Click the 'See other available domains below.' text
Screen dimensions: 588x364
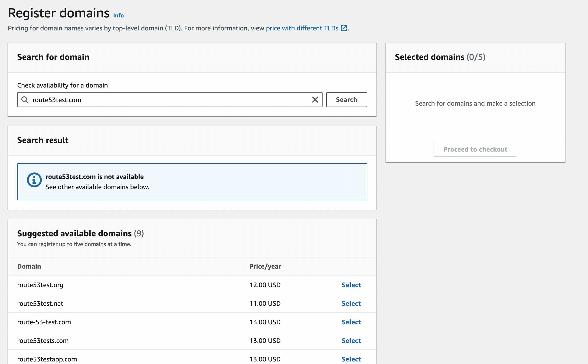click(97, 187)
